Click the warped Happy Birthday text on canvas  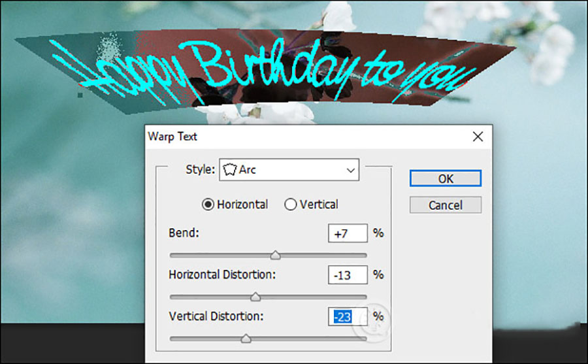coord(261,71)
